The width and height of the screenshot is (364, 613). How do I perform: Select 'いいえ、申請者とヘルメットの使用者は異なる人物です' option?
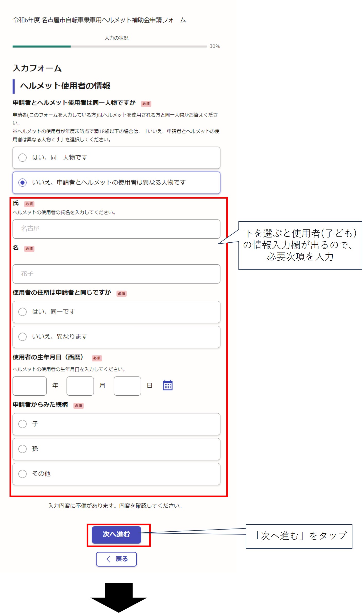click(23, 183)
